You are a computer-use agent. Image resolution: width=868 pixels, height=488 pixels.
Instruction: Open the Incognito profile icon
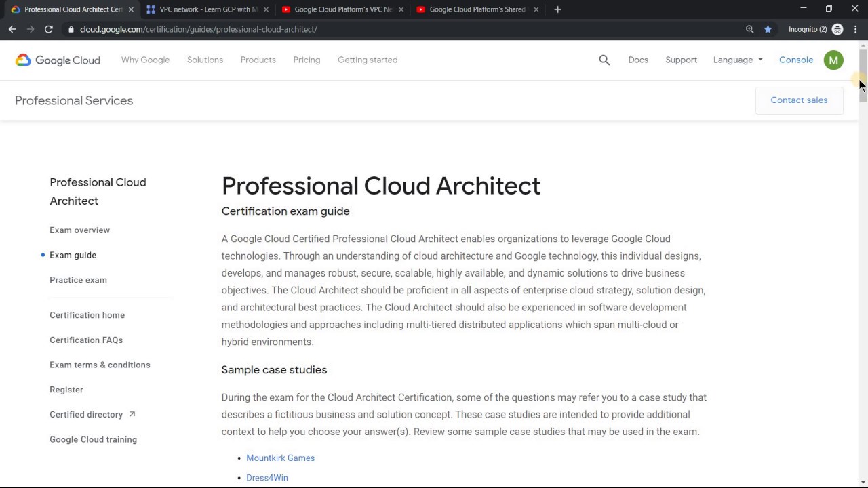[837, 29]
